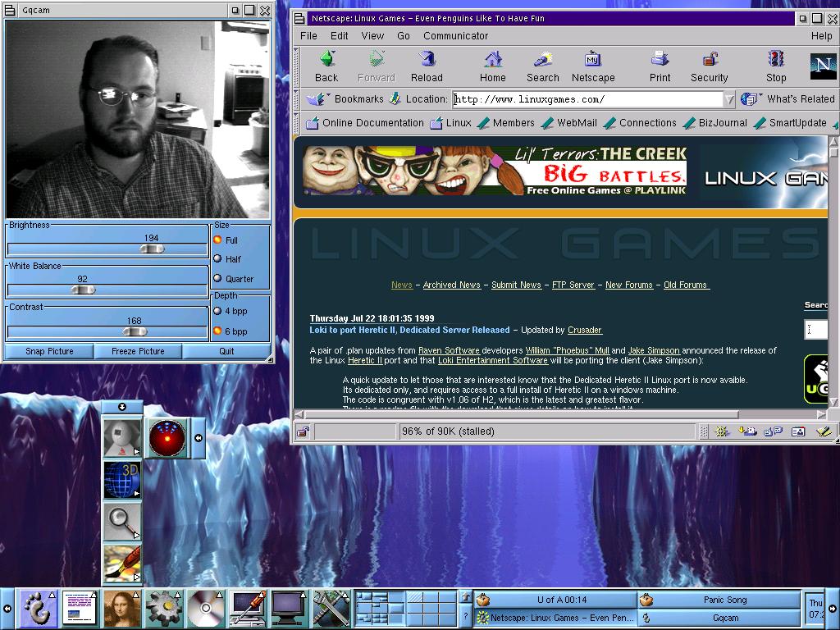Collapse the HAL drawer side arrow
Image resolution: width=840 pixels, height=630 pixels.
click(199, 438)
